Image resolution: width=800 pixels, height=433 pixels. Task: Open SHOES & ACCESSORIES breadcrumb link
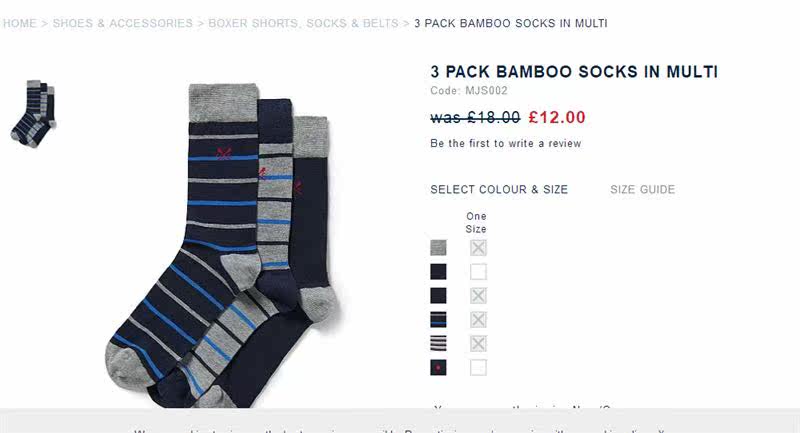[x=123, y=23]
